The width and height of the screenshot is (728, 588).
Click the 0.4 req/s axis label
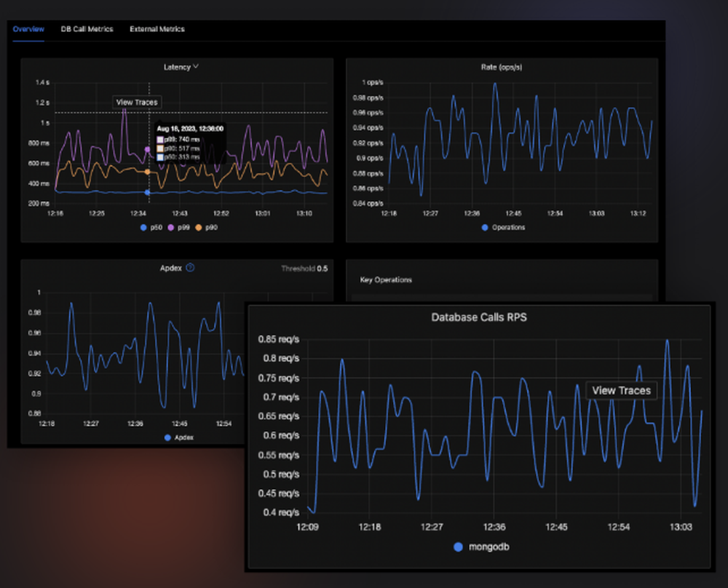[281, 512]
